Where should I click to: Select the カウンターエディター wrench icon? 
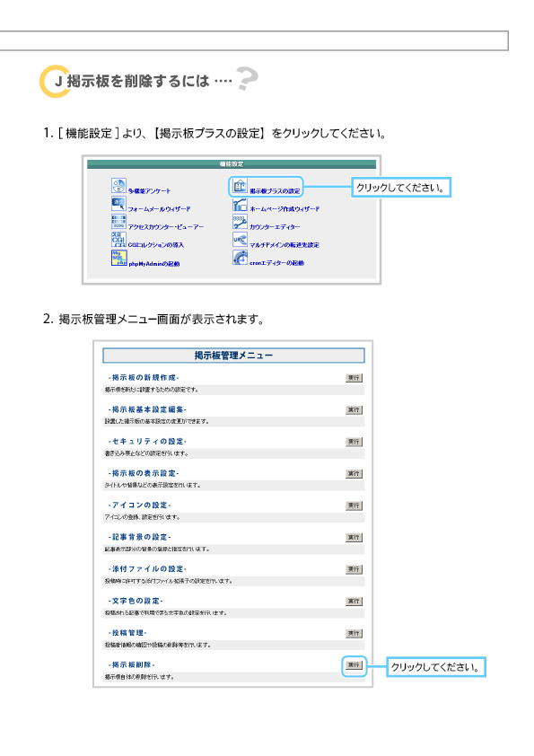pos(240,222)
